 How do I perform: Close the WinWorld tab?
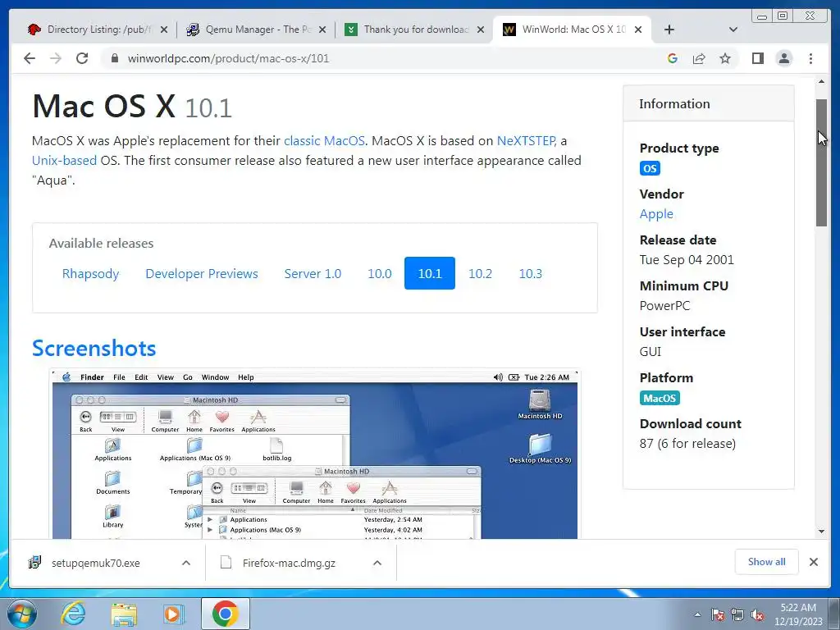click(x=638, y=30)
